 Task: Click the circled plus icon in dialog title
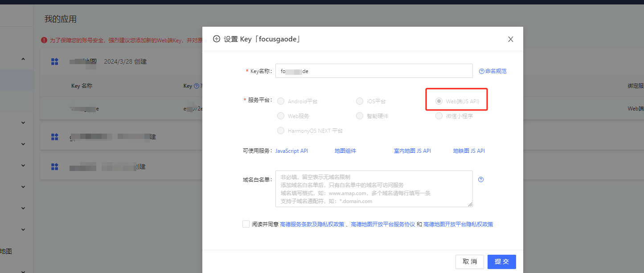[x=217, y=39]
